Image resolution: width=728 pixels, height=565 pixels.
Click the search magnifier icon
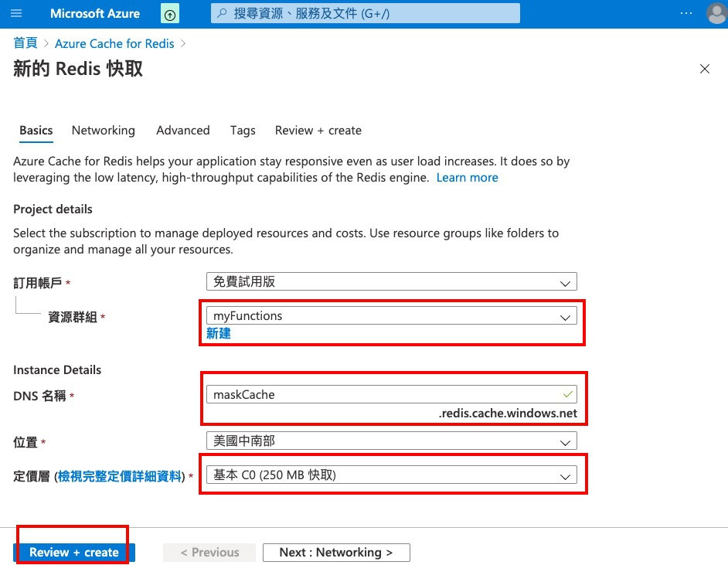222,13
